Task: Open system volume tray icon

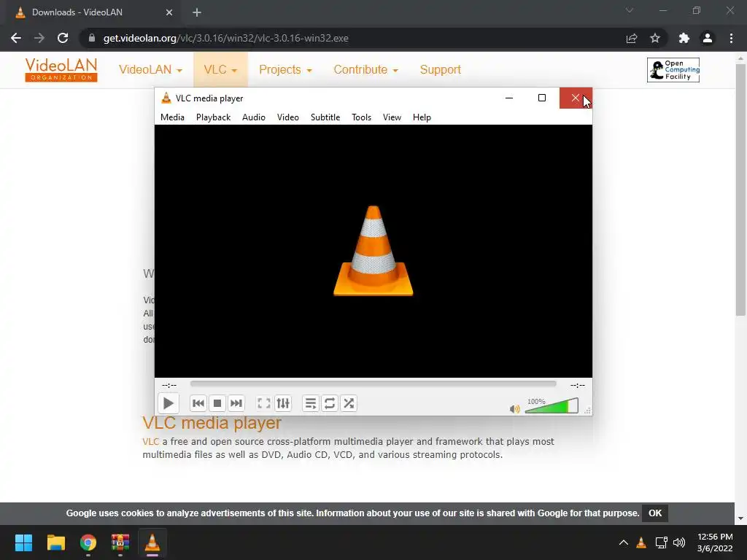Action: (679, 542)
